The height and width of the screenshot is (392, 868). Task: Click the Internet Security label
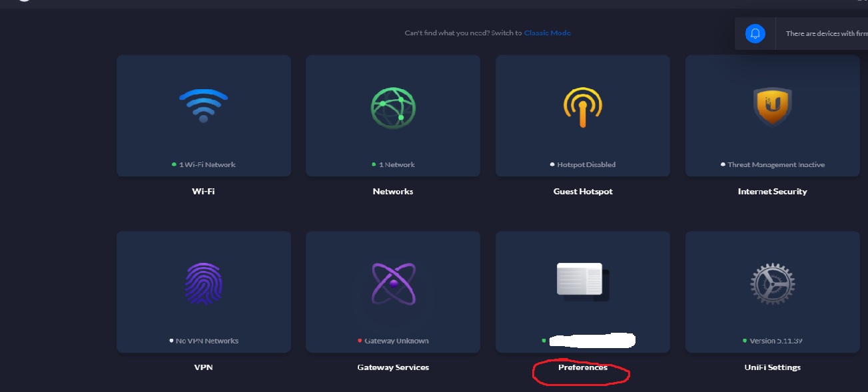pyautogui.click(x=773, y=192)
